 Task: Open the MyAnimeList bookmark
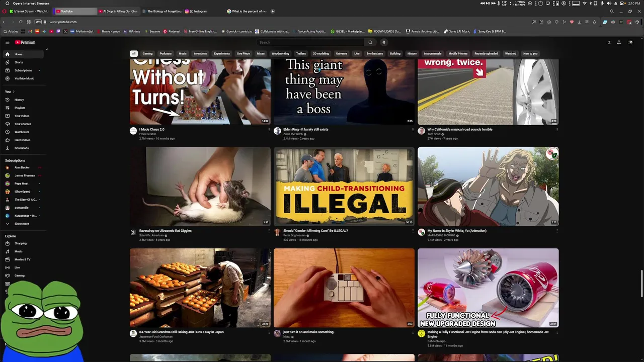(x=82, y=31)
